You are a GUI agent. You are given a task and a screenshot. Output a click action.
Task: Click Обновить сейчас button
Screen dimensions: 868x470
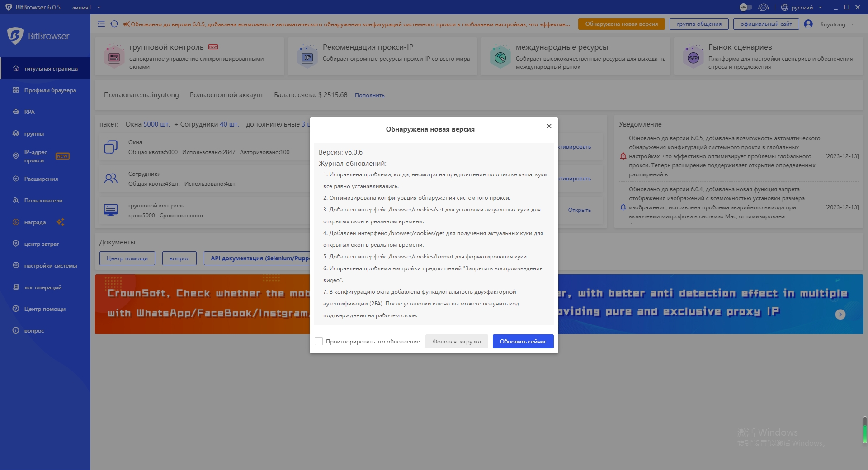(x=523, y=341)
